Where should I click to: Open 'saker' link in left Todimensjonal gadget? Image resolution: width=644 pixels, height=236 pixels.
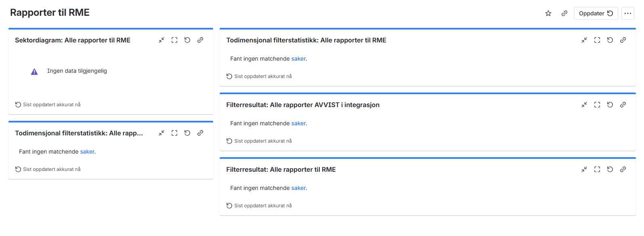click(x=87, y=152)
